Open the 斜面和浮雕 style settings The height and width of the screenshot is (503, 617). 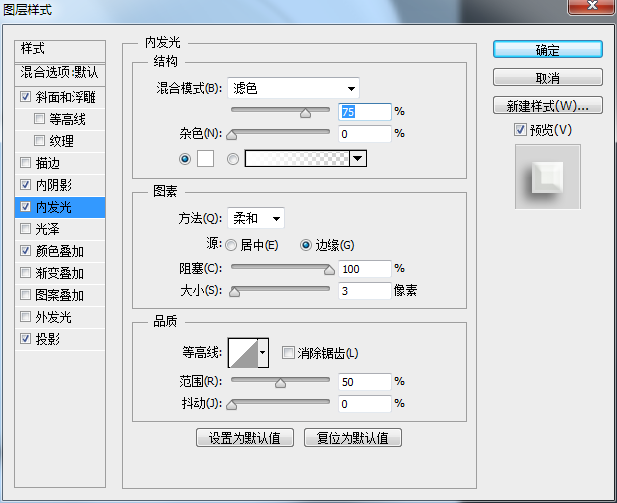coord(65,97)
